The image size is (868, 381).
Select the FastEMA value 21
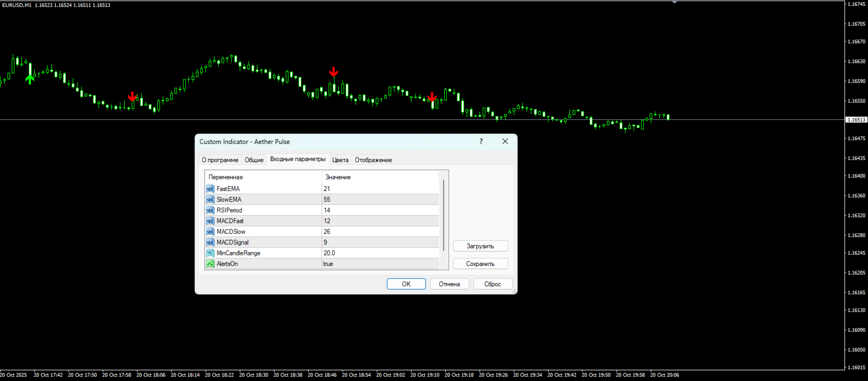[x=380, y=189]
